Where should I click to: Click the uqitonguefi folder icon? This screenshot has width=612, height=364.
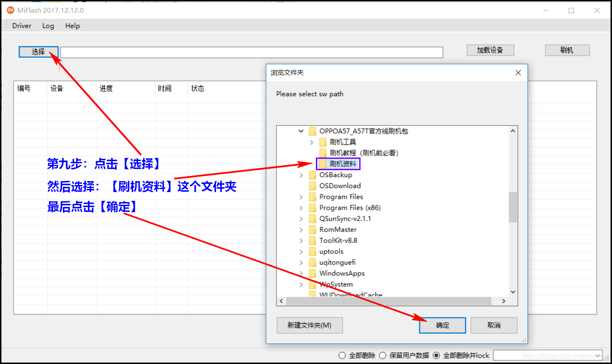[x=312, y=262]
